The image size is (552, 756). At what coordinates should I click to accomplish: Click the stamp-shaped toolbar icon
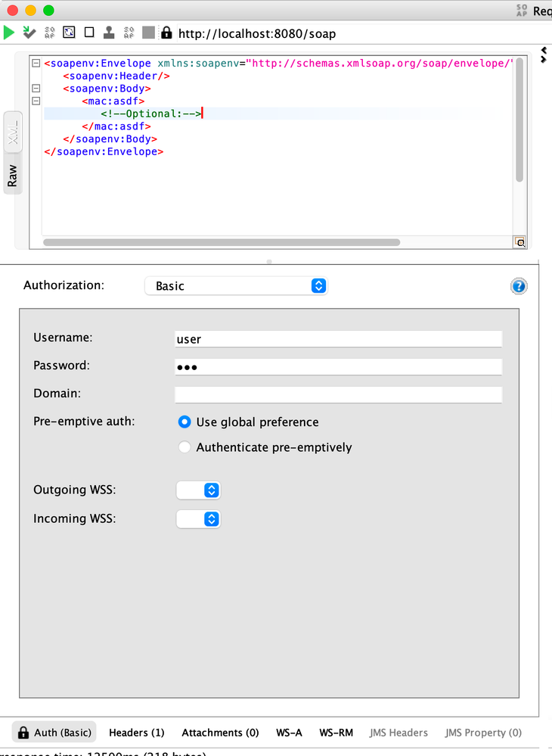(x=109, y=33)
